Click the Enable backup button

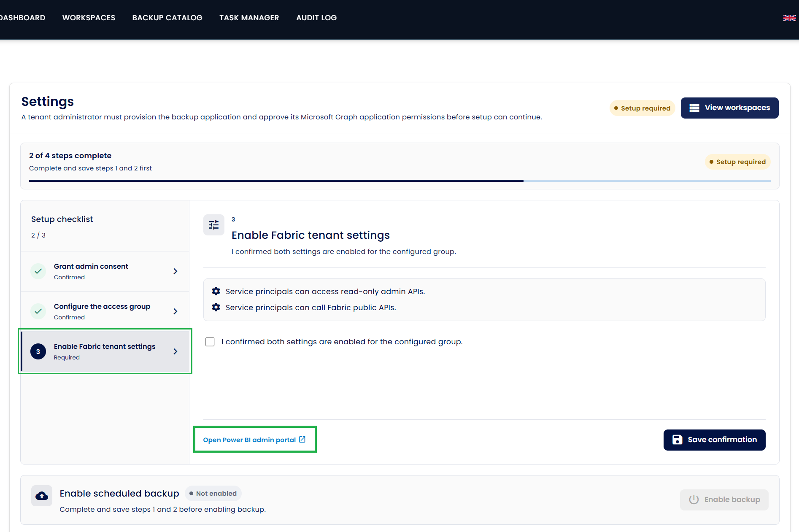(x=724, y=500)
